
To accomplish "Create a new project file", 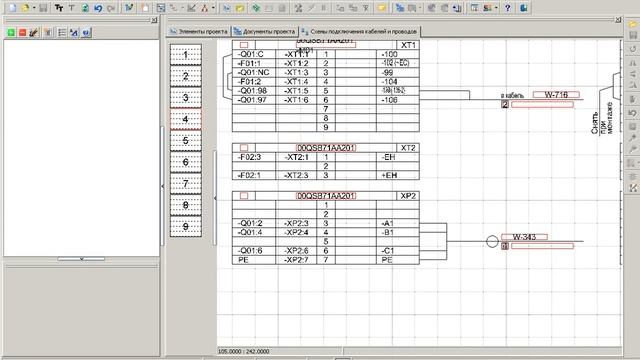I will click(x=12, y=7).
